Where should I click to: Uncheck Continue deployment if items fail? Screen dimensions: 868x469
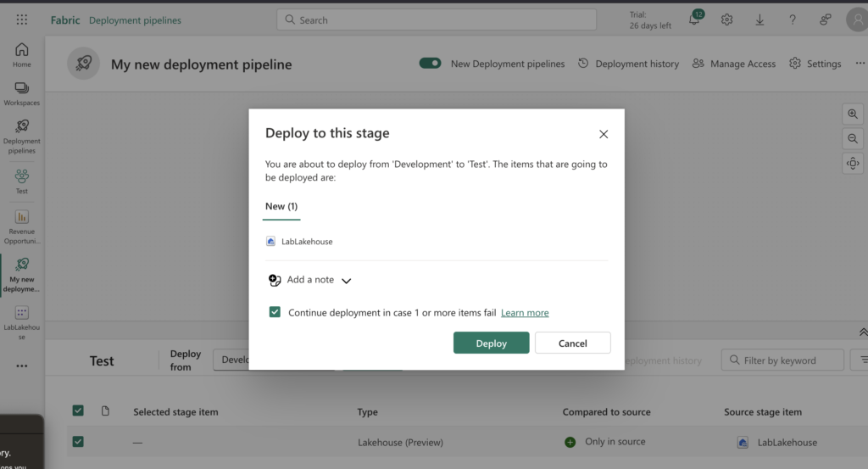click(x=275, y=312)
